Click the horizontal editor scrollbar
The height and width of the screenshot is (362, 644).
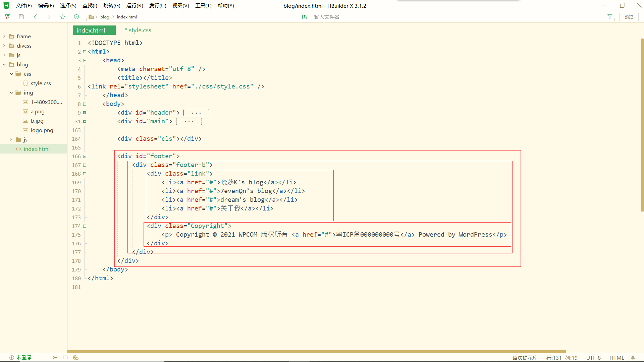pyautogui.click(x=317, y=352)
